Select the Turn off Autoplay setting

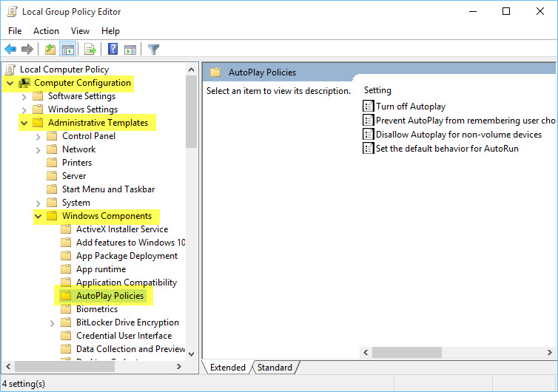[x=410, y=107]
